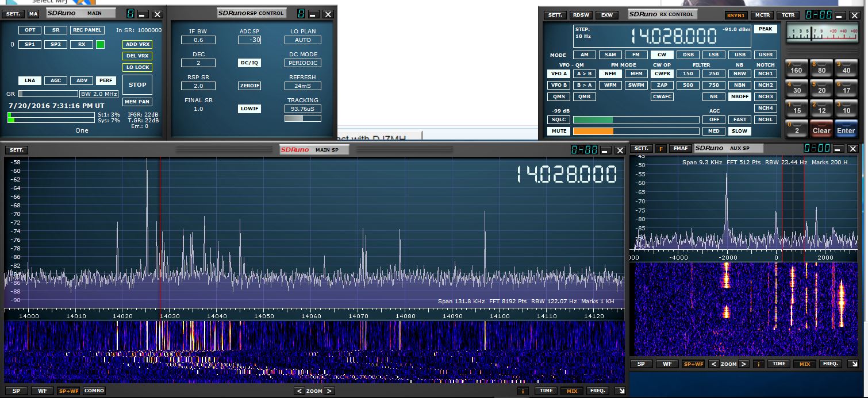Click RX Control 0-00 digital indicator
This screenshot has height=398, width=868.
click(x=818, y=15)
